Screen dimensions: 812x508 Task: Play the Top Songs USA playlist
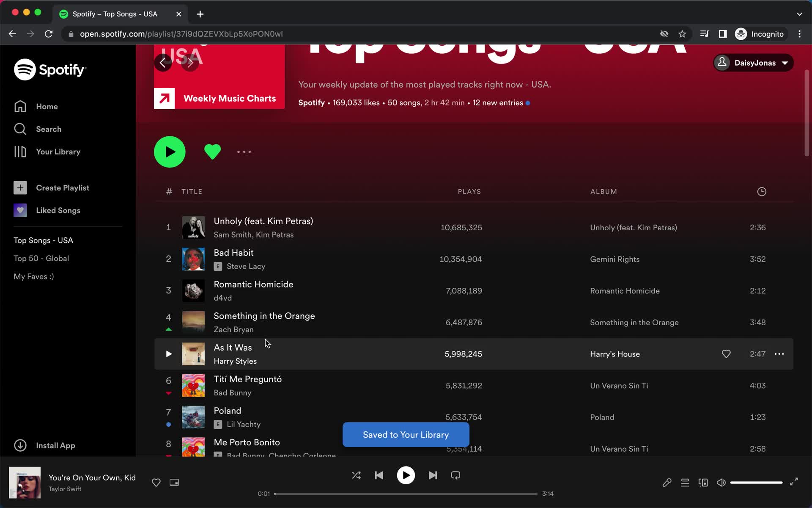170,152
